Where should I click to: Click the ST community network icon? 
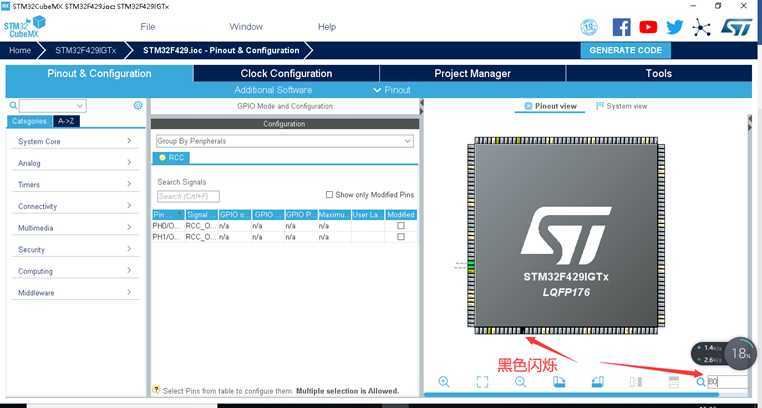(701, 27)
